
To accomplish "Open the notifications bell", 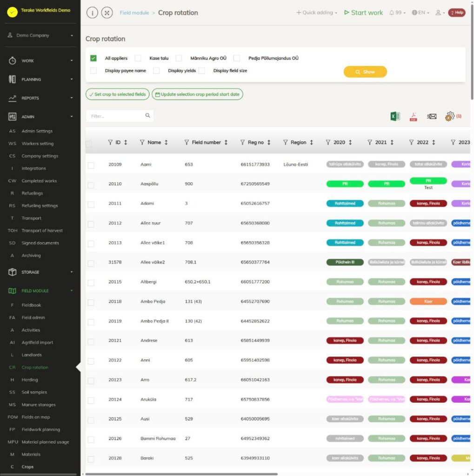I will click(x=397, y=13).
